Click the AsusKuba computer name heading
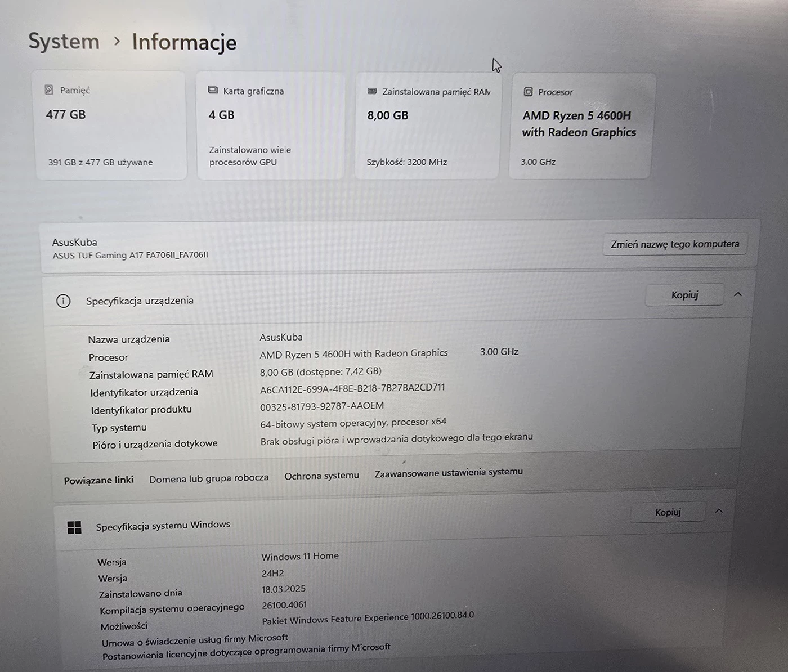 [74, 243]
